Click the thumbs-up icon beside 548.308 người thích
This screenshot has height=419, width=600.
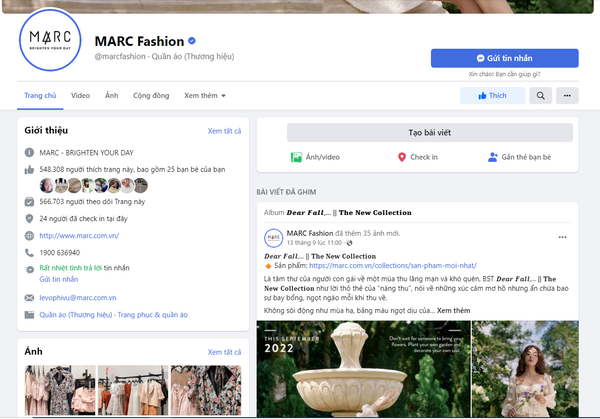(29, 170)
